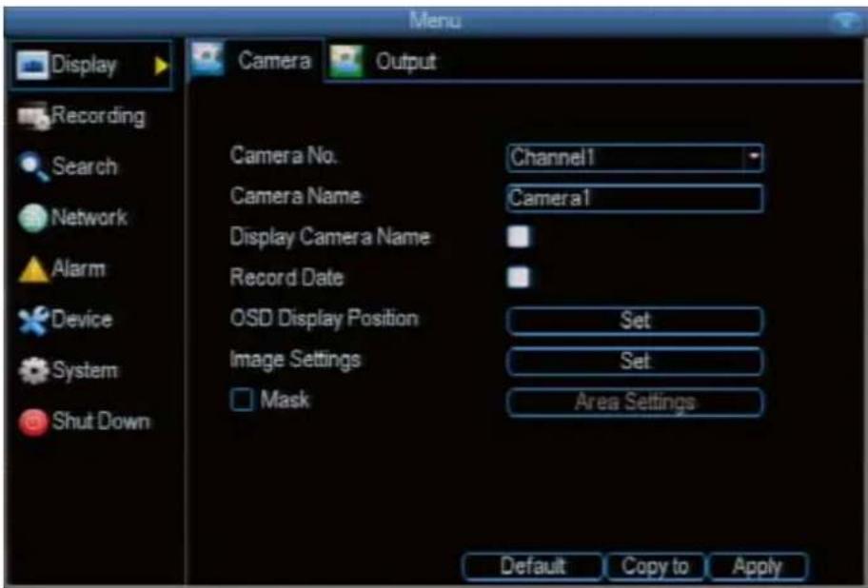Select the Camera tab label
This screenshot has width=868, height=588.
click(274, 60)
